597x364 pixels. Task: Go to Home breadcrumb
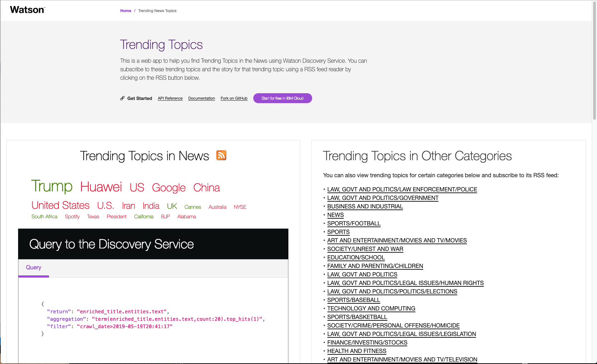pos(126,11)
